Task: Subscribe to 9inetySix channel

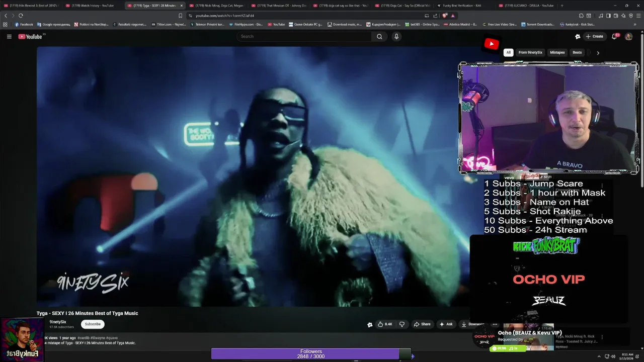Action: [93, 324]
